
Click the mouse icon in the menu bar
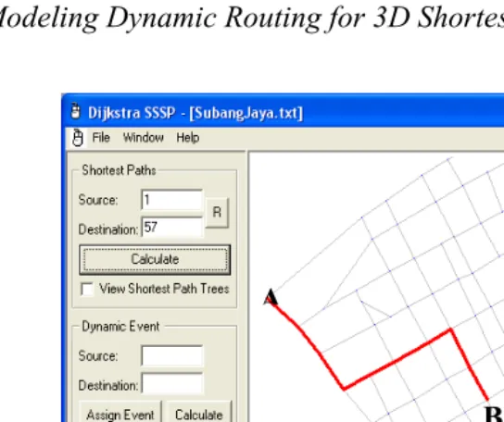click(78, 138)
